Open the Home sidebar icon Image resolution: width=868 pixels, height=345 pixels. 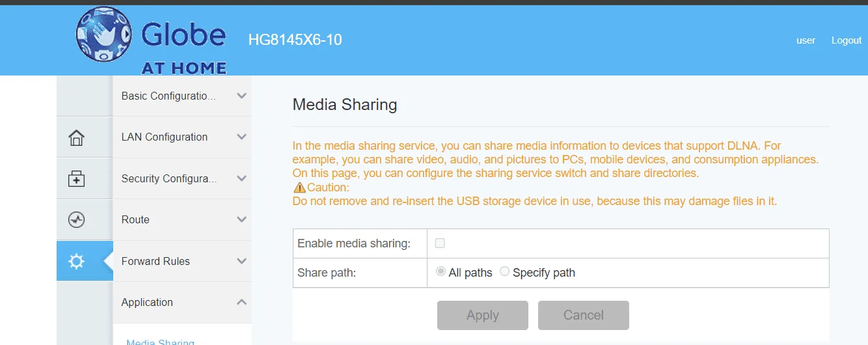(x=77, y=137)
